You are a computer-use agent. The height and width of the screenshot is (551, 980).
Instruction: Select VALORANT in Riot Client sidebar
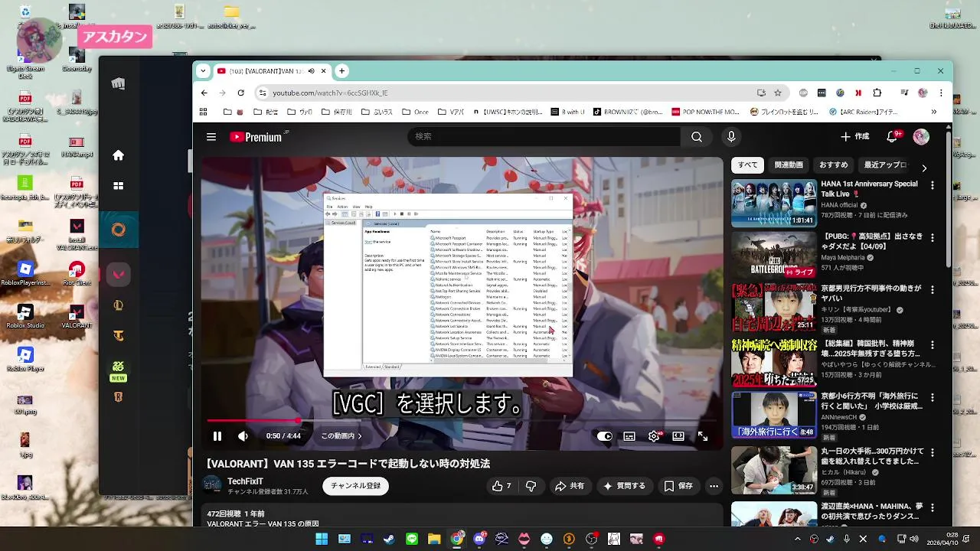(119, 274)
